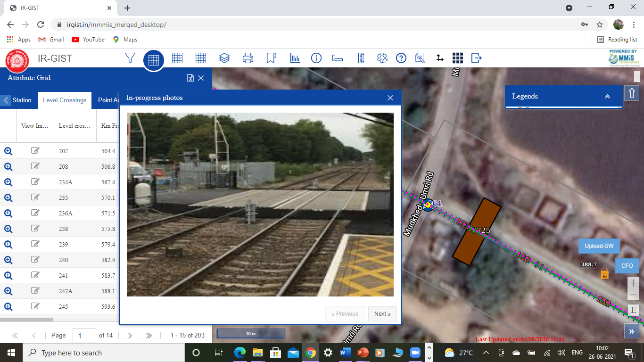Zoom to level crossing 207 via magnifier
The width and height of the screenshot is (644, 362).
tap(8, 151)
